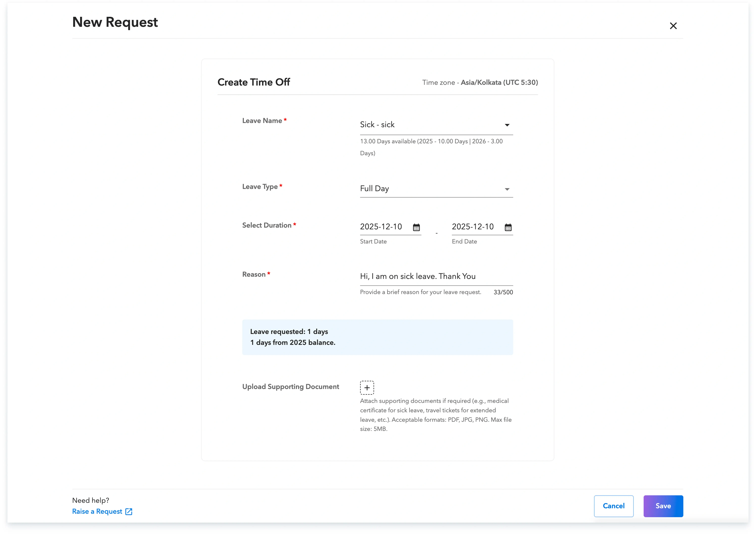Click the 'Create Time Off' heading
Image resolution: width=756 pixels, height=535 pixels.
[253, 82]
